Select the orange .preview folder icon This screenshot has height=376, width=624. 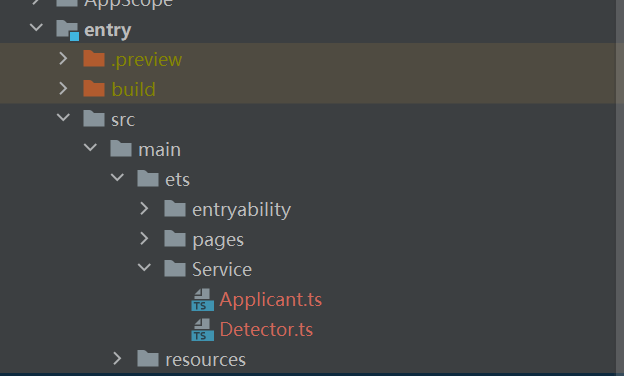click(94, 58)
